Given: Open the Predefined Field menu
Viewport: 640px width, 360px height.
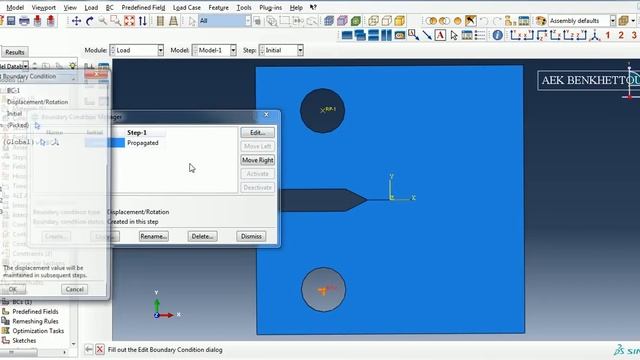Looking at the screenshot, I should point(143,7).
